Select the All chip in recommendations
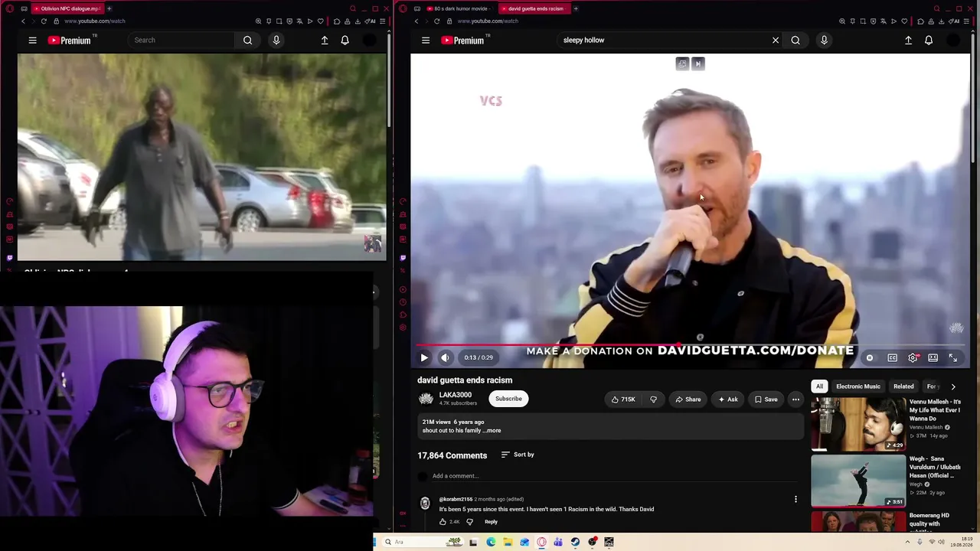This screenshot has width=980, height=551. click(x=819, y=386)
